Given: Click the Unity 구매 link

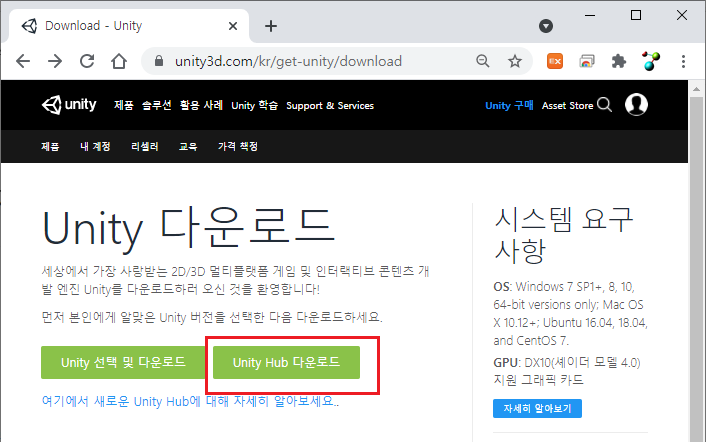Looking at the screenshot, I should 509,105.
